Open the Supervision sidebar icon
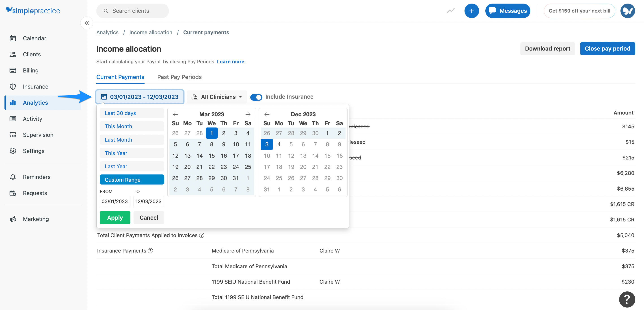This screenshot has width=644, height=310. (x=13, y=135)
